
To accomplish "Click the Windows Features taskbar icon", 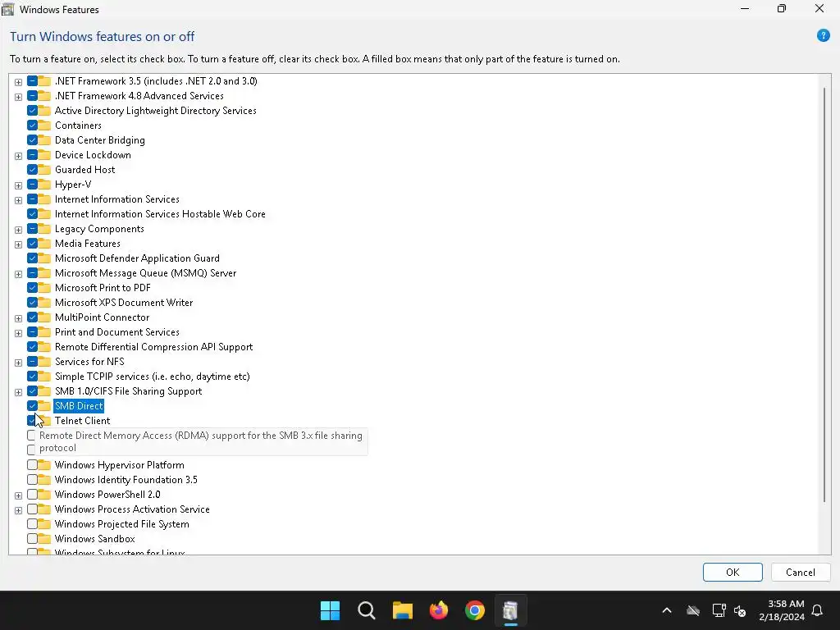I will click(x=510, y=610).
